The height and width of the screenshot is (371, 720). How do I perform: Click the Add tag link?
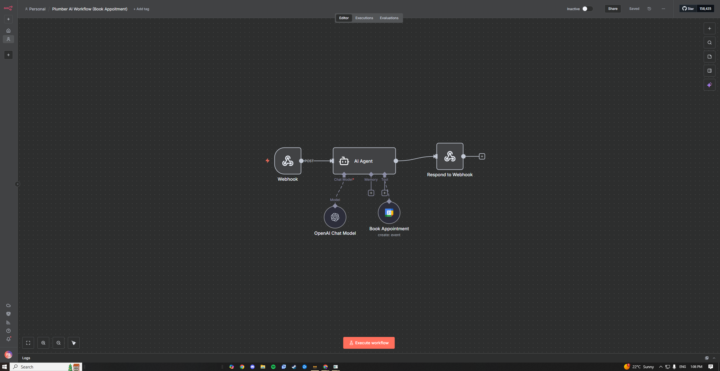(141, 9)
